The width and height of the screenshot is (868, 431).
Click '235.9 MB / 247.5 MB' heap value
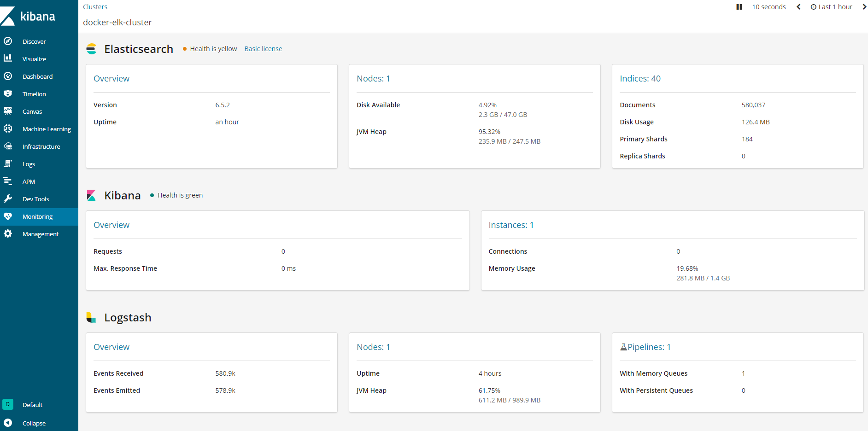(509, 141)
